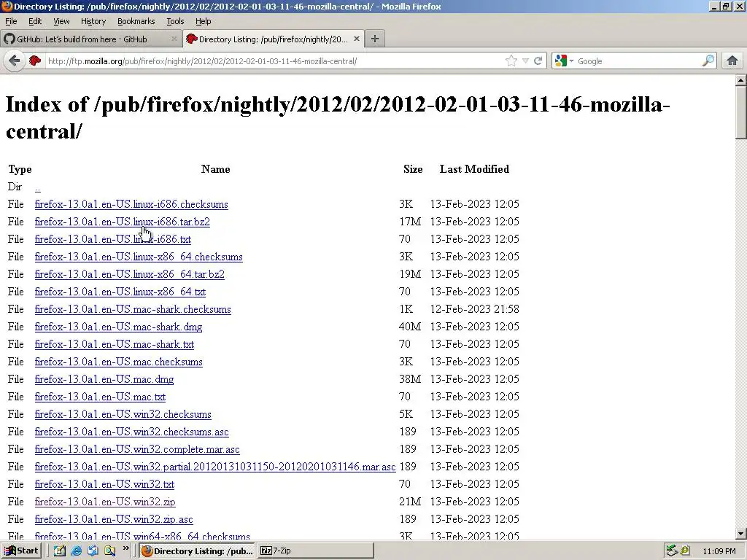The width and height of the screenshot is (747, 560).
Task: Open URL history dropdown arrow in address bar
Action: (525, 61)
